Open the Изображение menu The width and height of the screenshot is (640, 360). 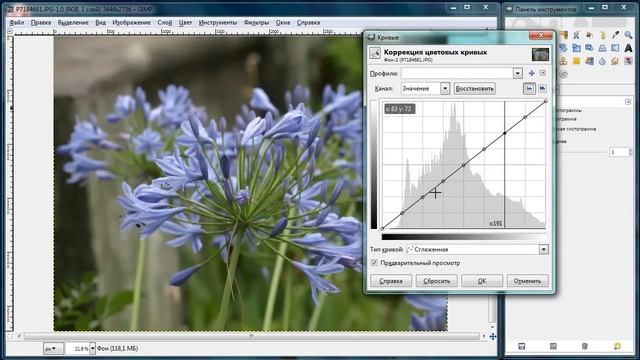coord(131,22)
